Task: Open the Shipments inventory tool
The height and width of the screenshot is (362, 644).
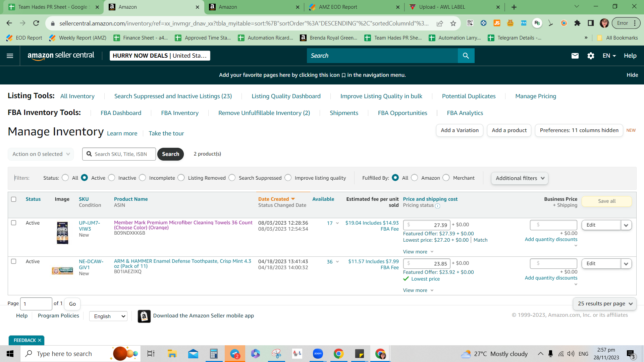Action: pos(344,113)
